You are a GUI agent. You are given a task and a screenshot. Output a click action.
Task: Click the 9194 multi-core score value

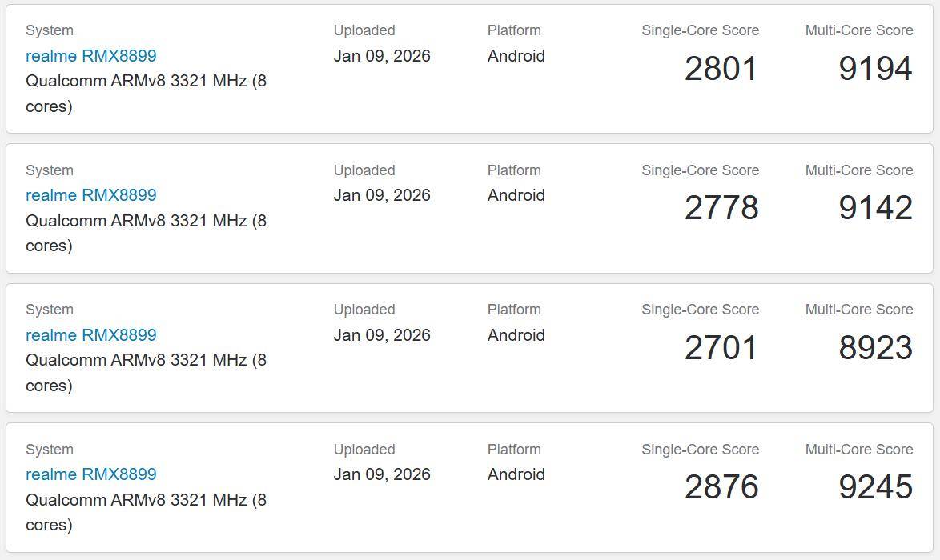pyautogui.click(x=875, y=69)
